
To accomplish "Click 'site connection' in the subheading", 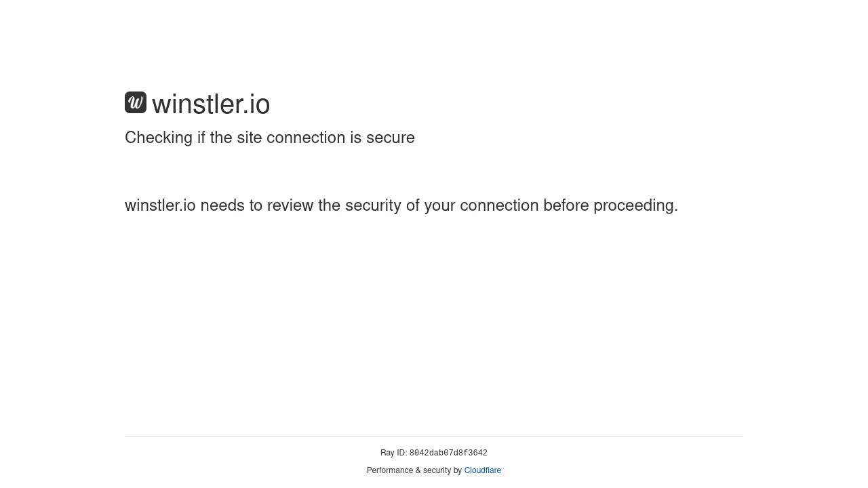I will pyautogui.click(x=291, y=138).
